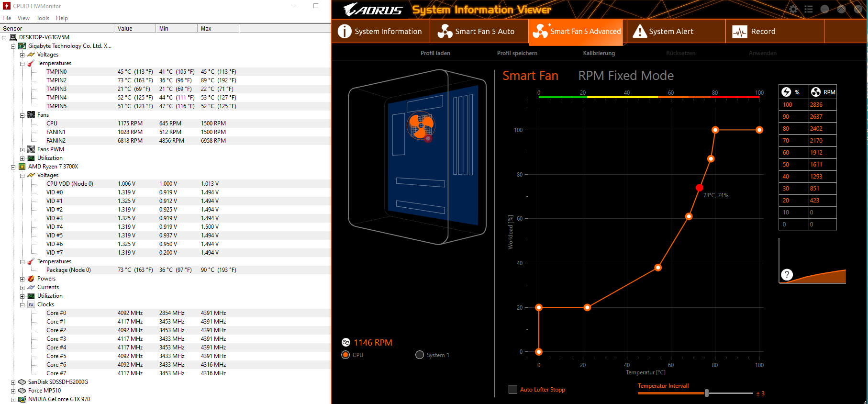Image resolution: width=868 pixels, height=404 pixels.
Task: Expand the Powers node
Action: [22, 279]
